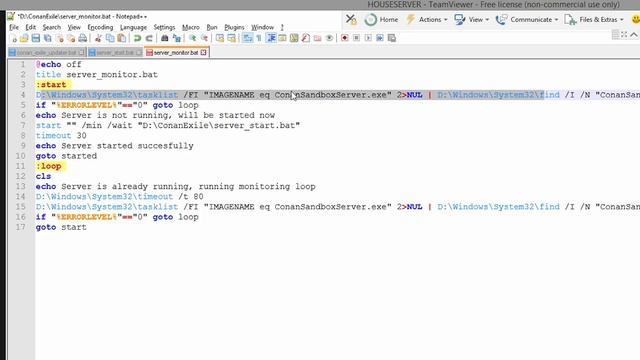Select the server_monitor.bat tab
The height and width of the screenshot is (360, 640).
[x=176, y=53]
